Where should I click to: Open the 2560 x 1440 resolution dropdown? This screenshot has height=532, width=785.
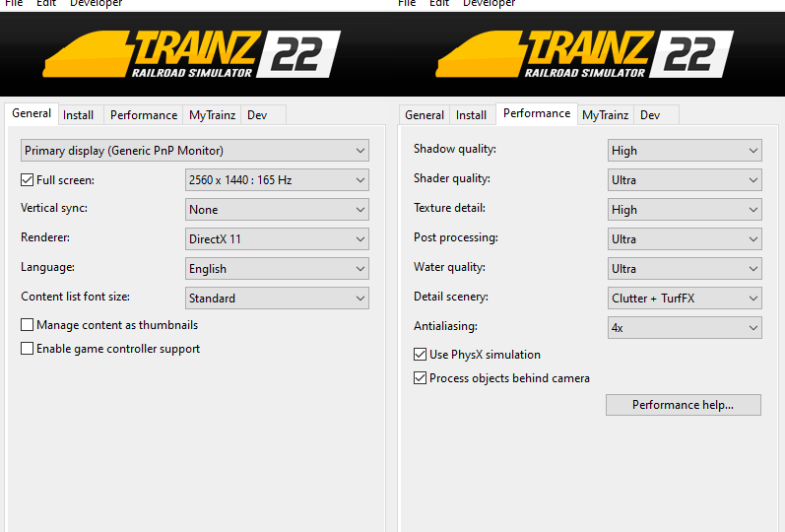(277, 180)
